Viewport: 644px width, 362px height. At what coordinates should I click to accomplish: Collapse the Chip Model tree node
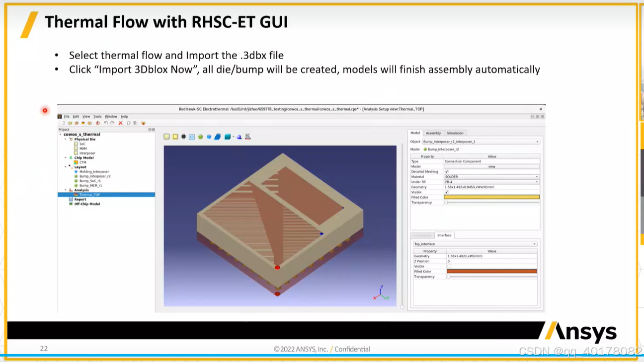pos(65,158)
